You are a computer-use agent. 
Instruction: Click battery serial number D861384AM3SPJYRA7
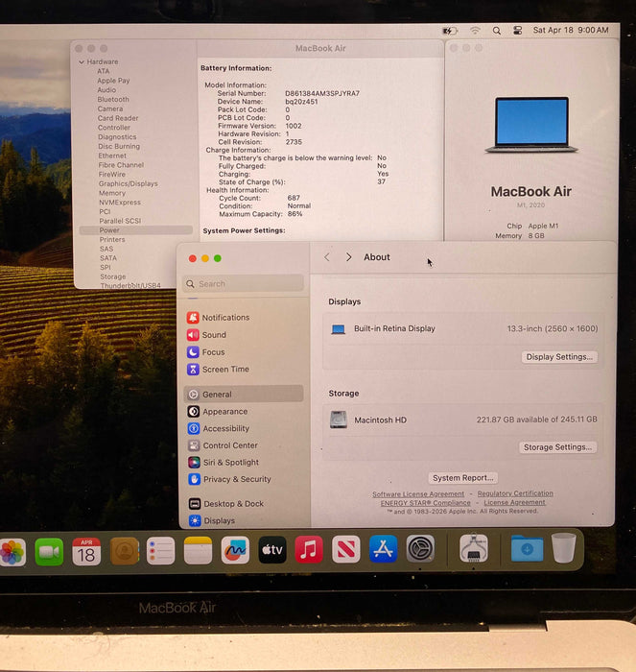tap(322, 93)
